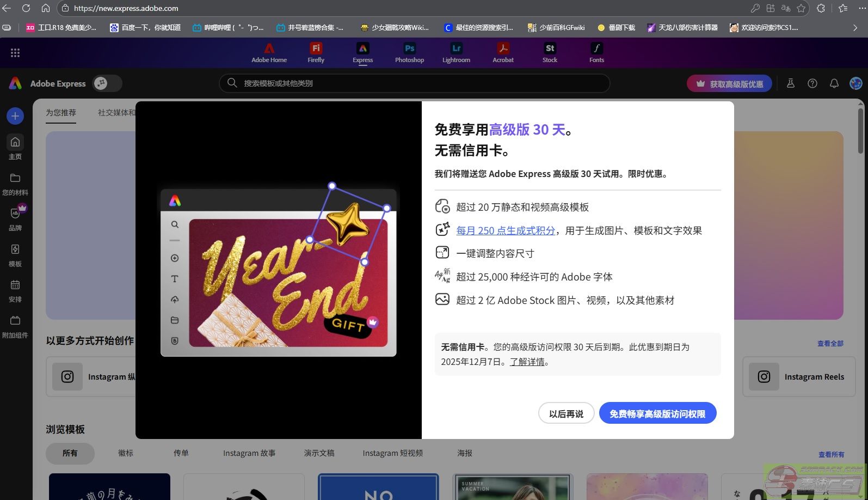The height and width of the screenshot is (500, 868).
Task: Click the 以后再说 button
Action: coord(566,413)
